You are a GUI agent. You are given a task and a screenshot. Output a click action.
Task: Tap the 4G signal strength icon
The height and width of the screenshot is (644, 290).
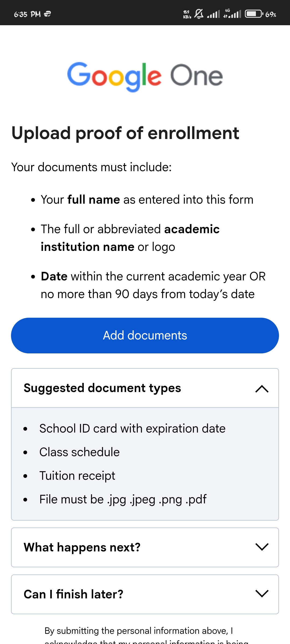(233, 14)
